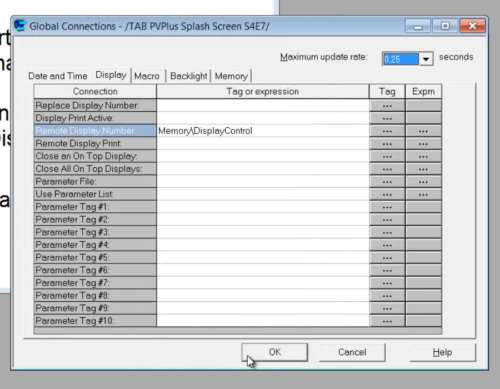Viewport: 500px width, 389px height.
Task: Browse tags for Parameter Tag #8
Action: pos(387,296)
